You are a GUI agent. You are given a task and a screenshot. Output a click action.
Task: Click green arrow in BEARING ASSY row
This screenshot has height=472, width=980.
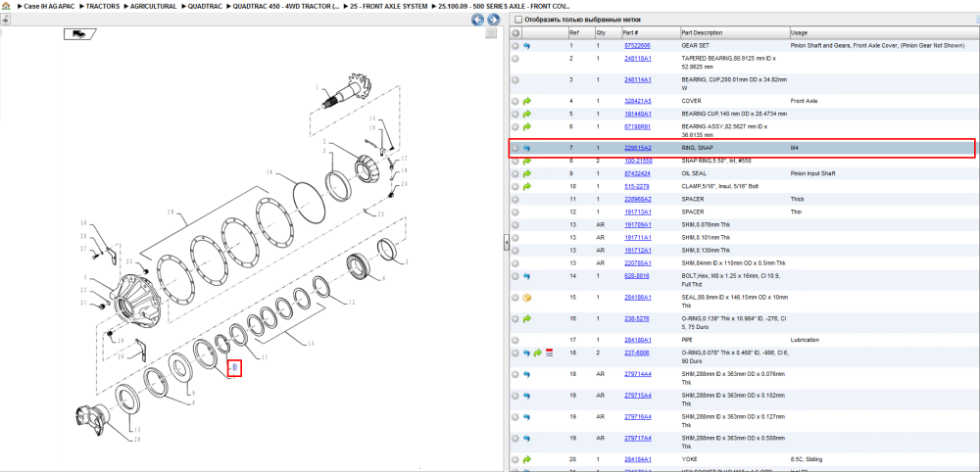(x=526, y=126)
